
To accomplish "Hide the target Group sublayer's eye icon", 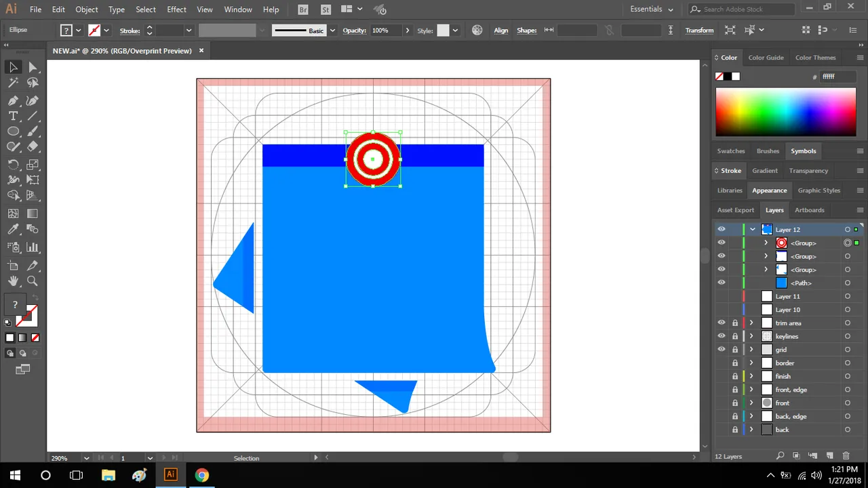I will click(x=722, y=243).
